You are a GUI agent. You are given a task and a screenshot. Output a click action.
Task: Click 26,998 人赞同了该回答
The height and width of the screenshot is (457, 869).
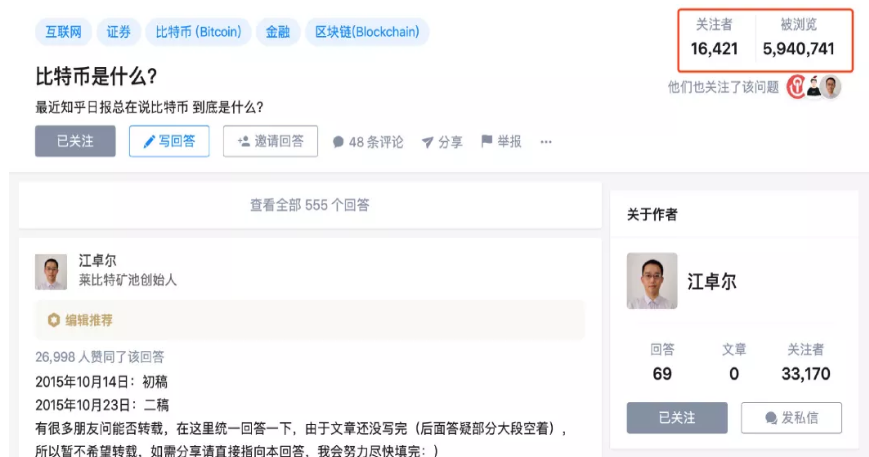(x=100, y=357)
